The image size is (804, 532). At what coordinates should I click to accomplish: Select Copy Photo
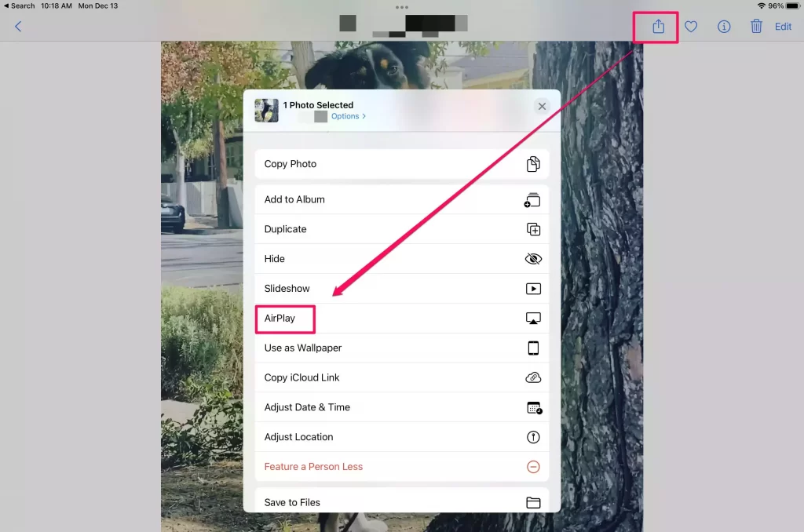(402, 164)
